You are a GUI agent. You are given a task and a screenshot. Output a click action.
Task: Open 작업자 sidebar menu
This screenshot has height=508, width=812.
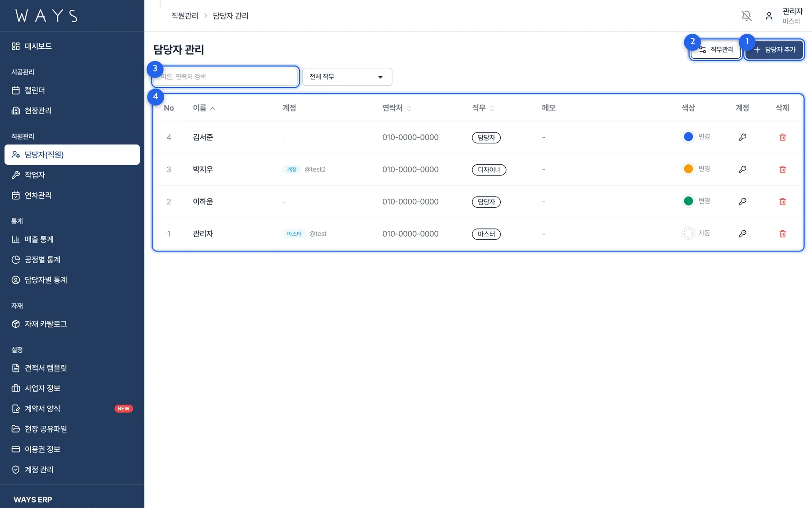tap(72, 175)
